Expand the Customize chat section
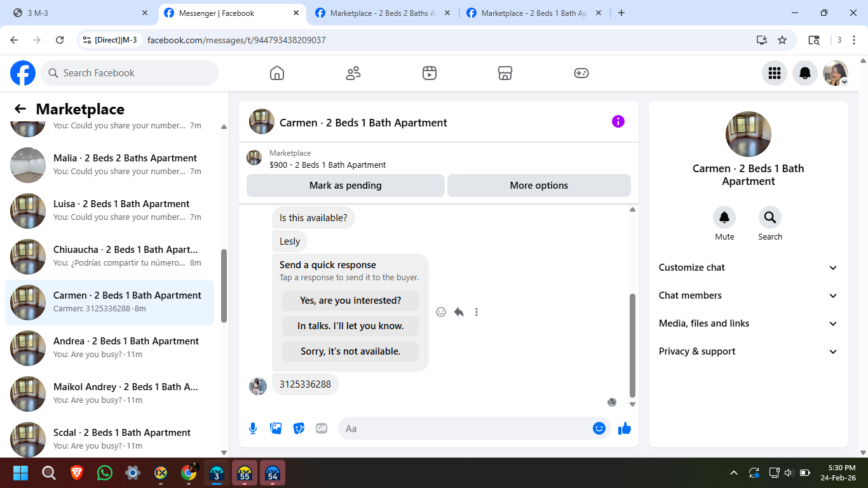Screen dimensions: 868x488 [749, 268]
